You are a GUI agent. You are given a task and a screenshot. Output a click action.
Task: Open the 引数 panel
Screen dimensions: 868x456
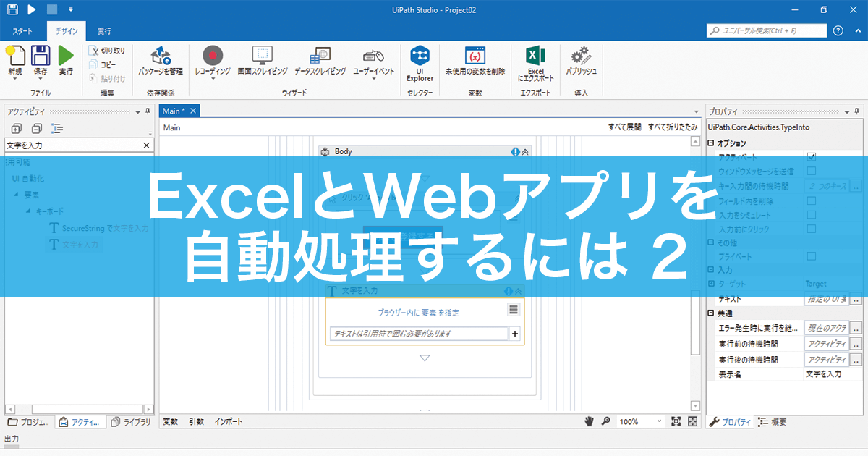click(196, 421)
